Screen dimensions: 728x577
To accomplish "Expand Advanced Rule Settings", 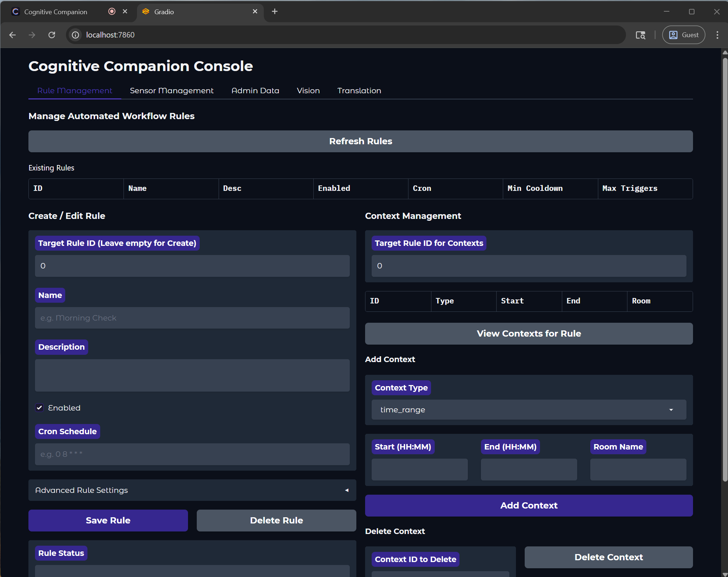I will tap(192, 490).
